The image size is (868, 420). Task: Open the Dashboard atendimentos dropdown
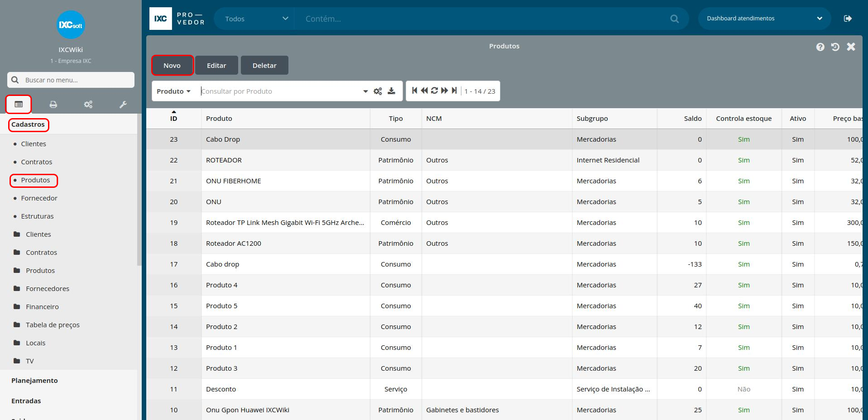pos(764,19)
